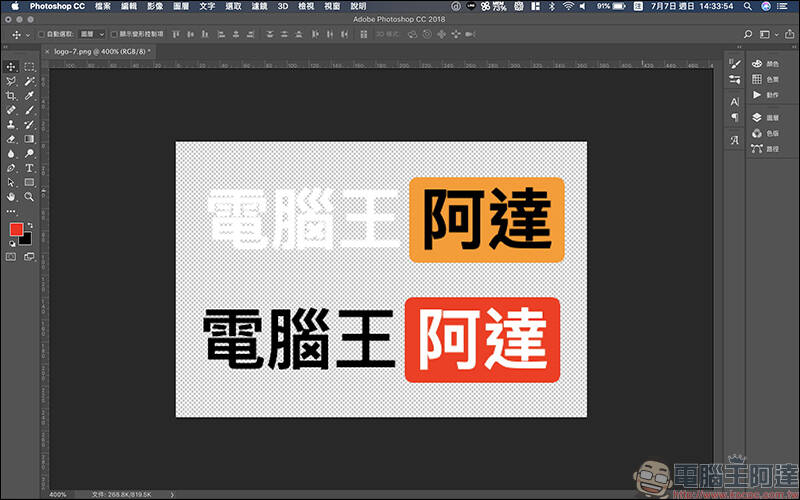Set the background black color swatch
Screen dimensions: 800x500
(27, 240)
